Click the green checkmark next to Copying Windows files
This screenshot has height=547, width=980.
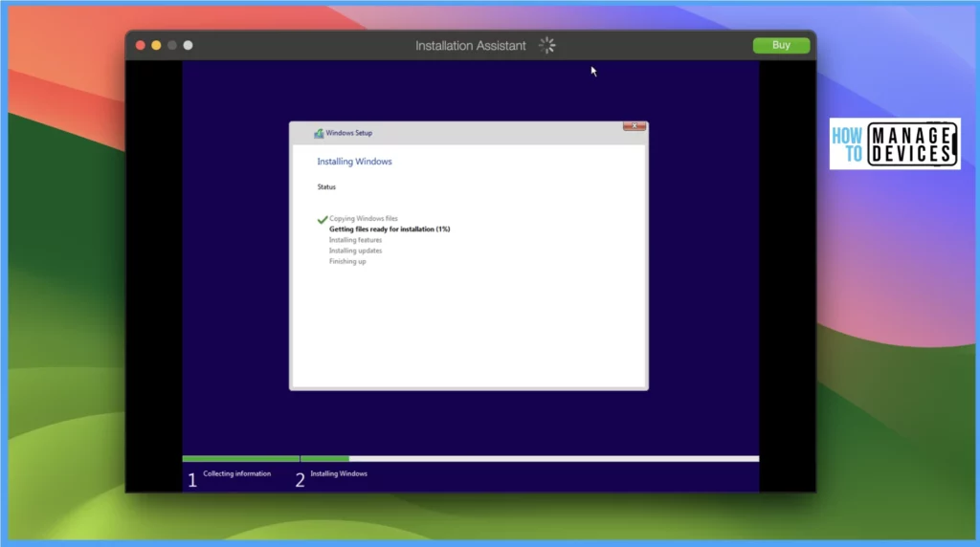(x=323, y=219)
